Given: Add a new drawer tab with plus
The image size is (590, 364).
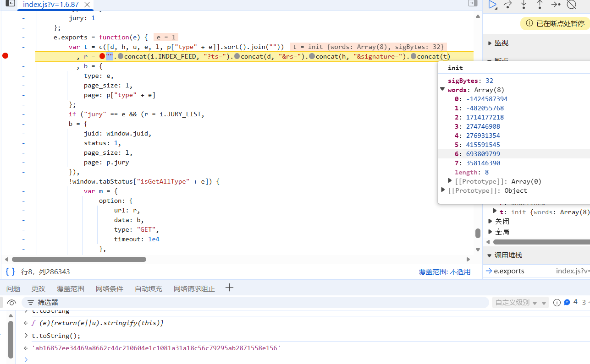Looking at the screenshot, I should pos(230,288).
